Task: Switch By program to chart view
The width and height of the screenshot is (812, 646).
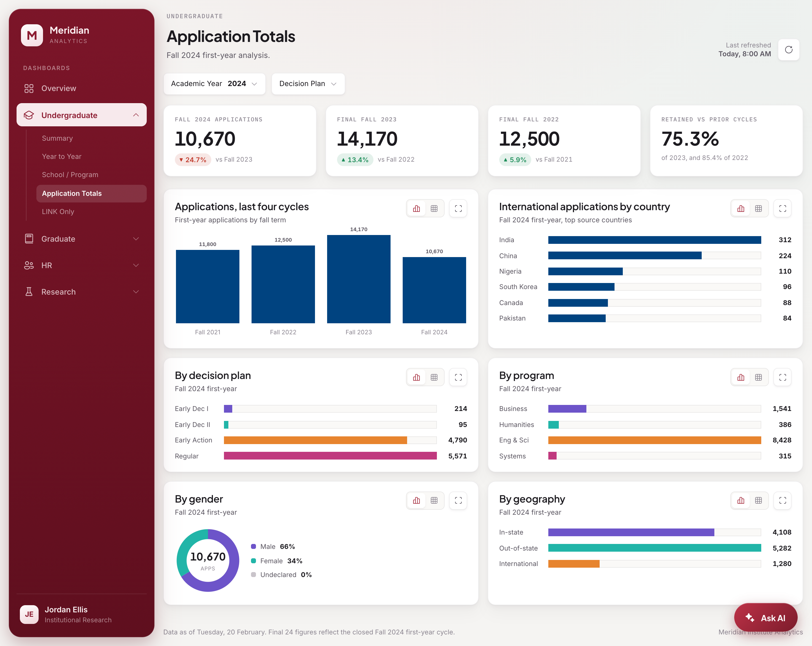Action: click(741, 377)
